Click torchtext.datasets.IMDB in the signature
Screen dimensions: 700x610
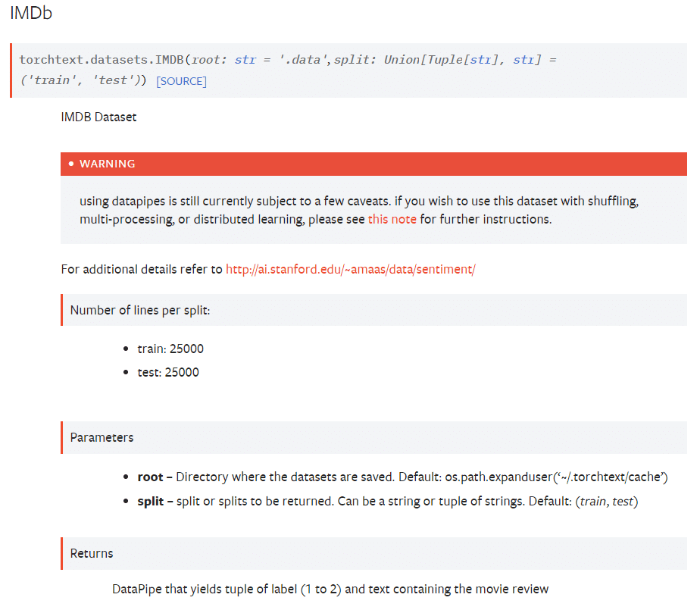tap(102, 59)
